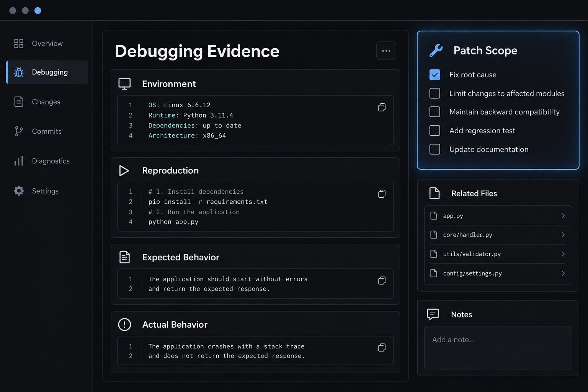Copy the Actual Behavior text block
The image size is (588, 392).
[x=382, y=348]
